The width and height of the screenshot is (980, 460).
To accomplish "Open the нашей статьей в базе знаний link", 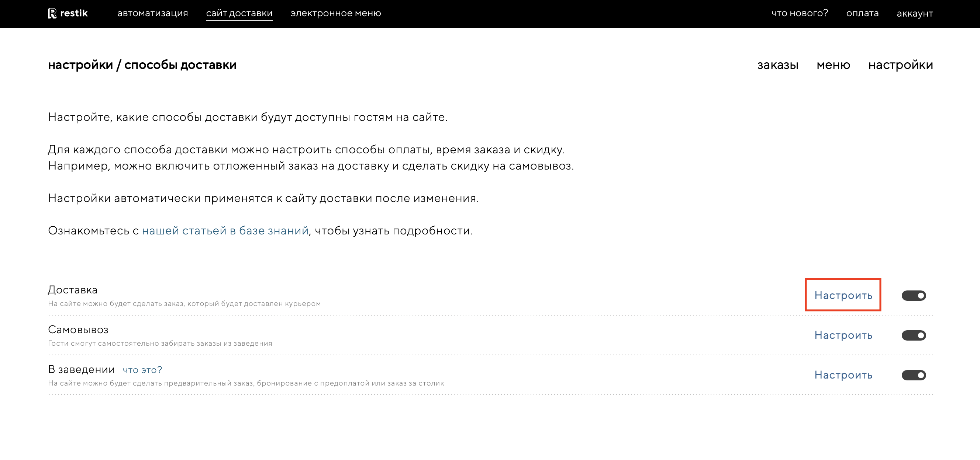I will point(225,231).
